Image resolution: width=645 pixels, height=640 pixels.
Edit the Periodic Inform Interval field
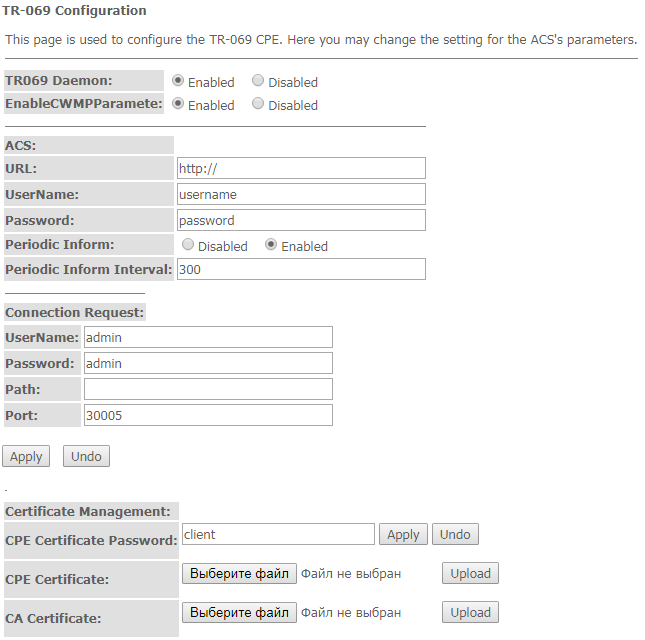301,269
